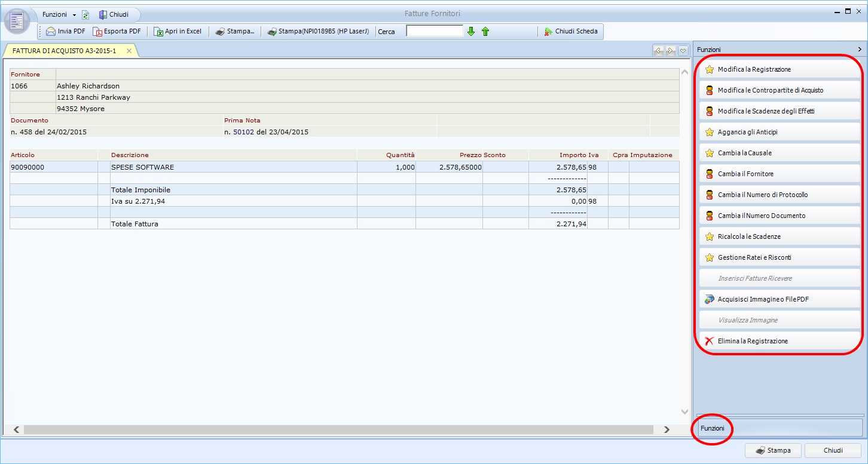Click the Stampa printer icon in toolbar
Viewport: 868px width, 464px height.
point(220,32)
